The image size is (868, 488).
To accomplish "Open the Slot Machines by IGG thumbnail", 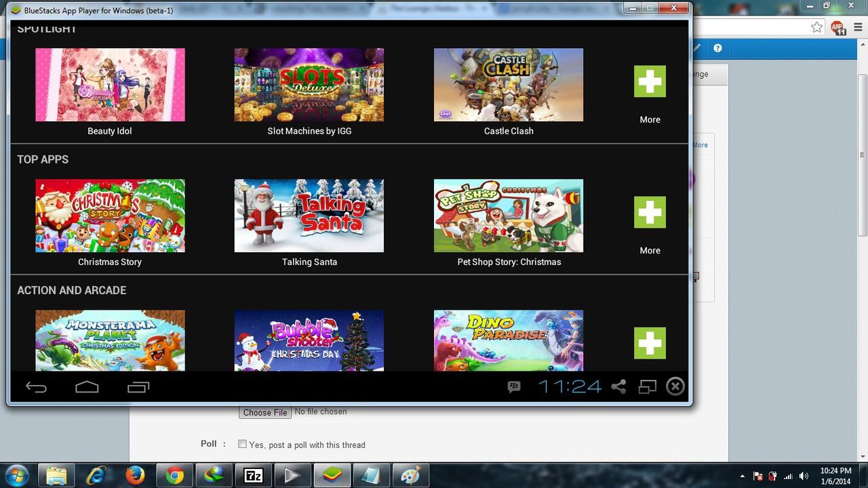I will coord(309,85).
